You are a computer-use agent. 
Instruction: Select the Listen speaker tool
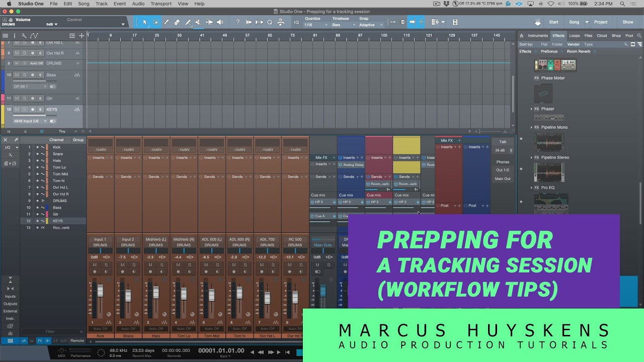coord(220,22)
